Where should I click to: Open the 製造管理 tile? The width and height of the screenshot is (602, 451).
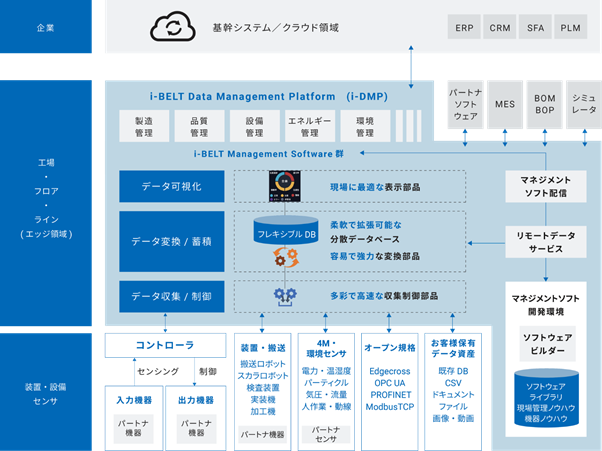point(144,126)
